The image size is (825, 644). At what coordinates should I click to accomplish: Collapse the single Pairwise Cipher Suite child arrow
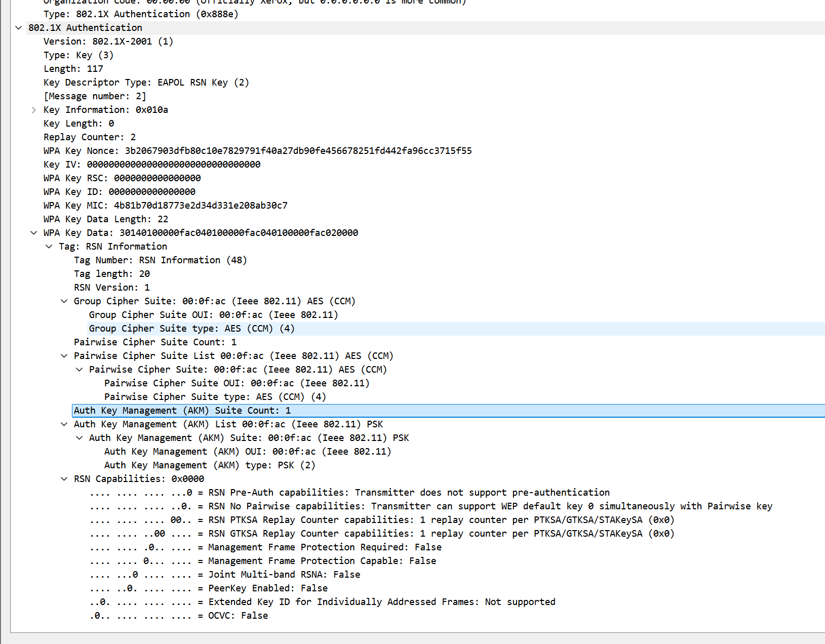(x=80, y=370)
